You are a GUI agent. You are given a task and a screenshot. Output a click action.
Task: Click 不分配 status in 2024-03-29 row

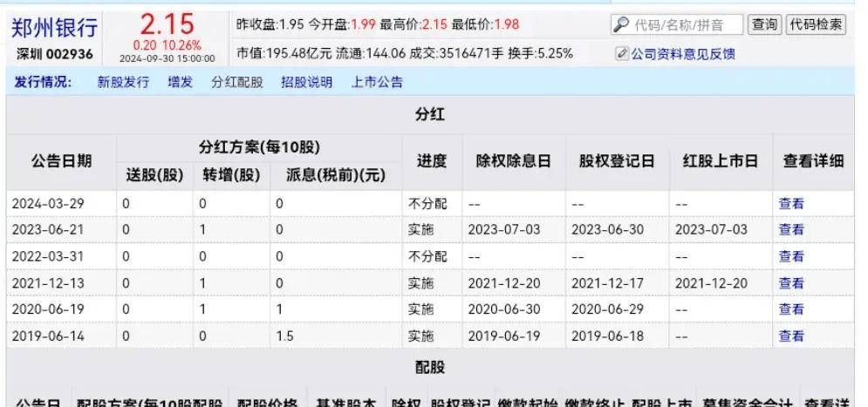[x=427, y=204]
